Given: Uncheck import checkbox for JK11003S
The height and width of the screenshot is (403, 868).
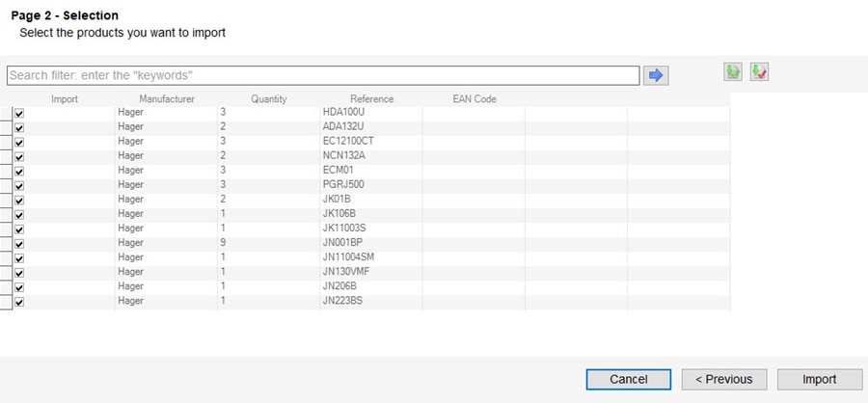Looking at the screenshot, I should (x=19, y=229).
